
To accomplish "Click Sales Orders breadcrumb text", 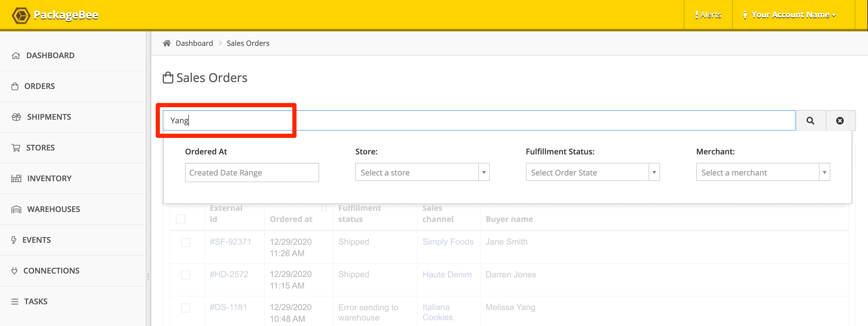I will [x=248, y=43].
